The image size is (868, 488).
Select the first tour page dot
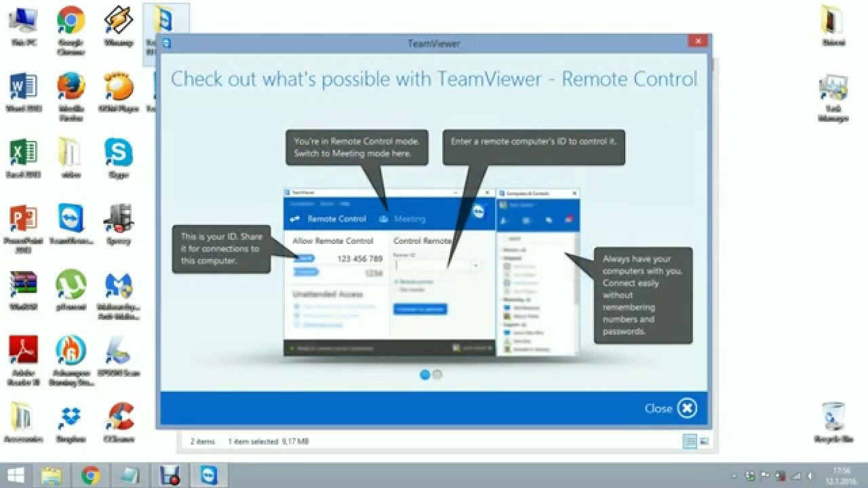coord(425,374)
